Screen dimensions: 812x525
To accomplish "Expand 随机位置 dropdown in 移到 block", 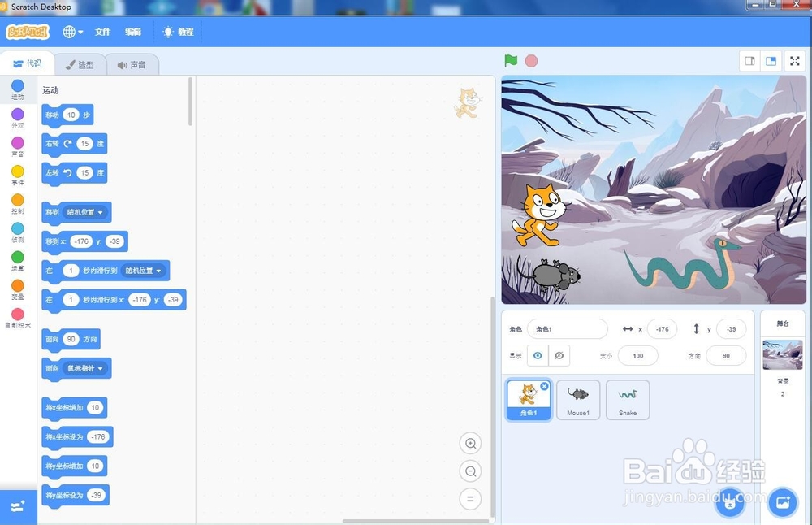I will pos(85,212).
